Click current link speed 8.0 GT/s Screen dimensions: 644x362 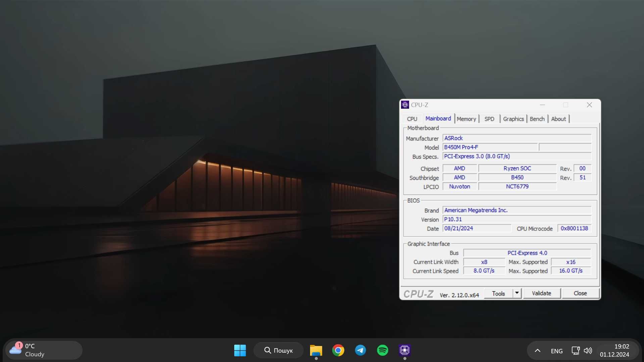point(484,271)
